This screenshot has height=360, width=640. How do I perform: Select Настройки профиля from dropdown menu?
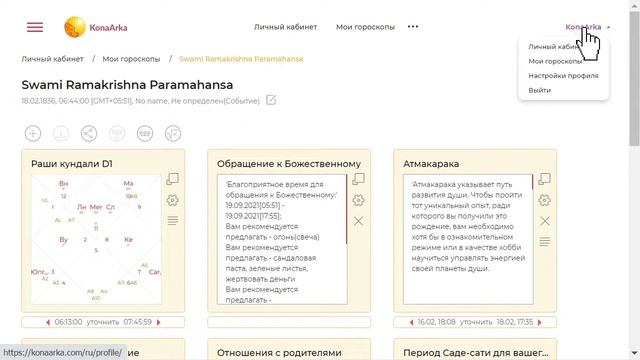[x=563, y=76]
